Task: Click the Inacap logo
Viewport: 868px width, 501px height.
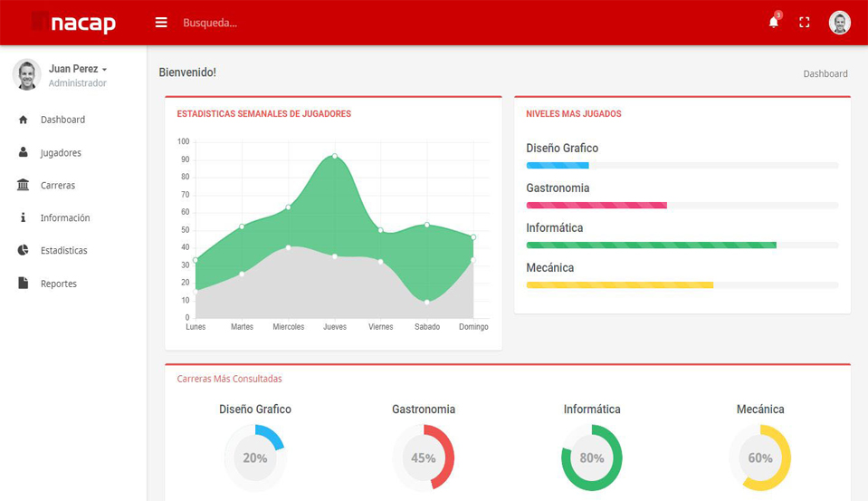Action: [74, 23]
